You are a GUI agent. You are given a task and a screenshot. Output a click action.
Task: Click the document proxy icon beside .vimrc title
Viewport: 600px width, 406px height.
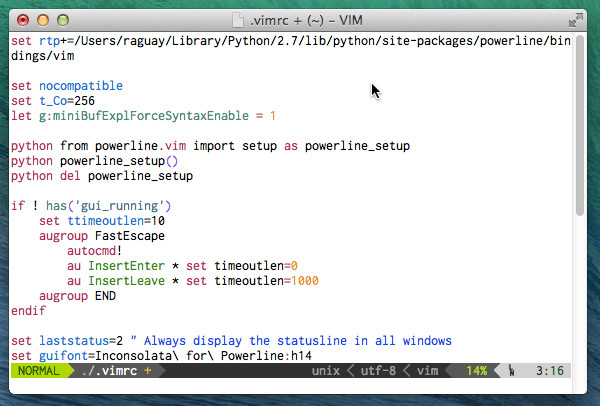click(238, 20)
